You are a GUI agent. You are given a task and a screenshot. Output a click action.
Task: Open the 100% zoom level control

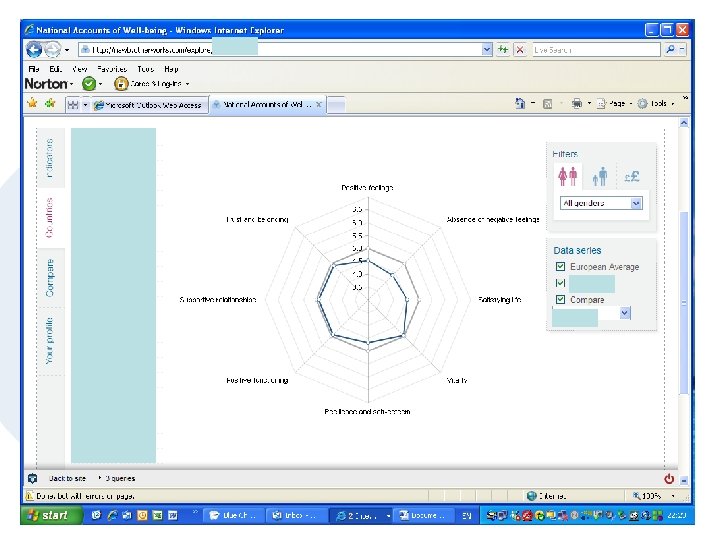pos(653,496)
